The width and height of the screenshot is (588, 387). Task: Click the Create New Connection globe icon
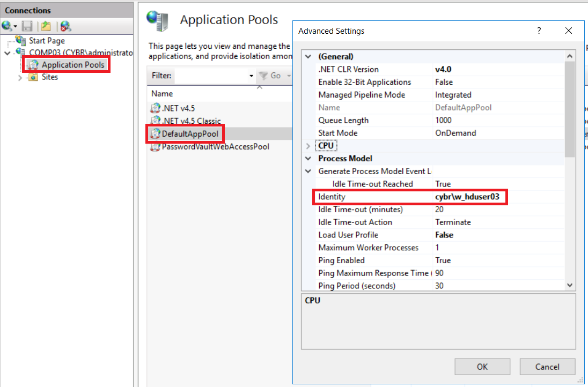(x=8, y=26)
